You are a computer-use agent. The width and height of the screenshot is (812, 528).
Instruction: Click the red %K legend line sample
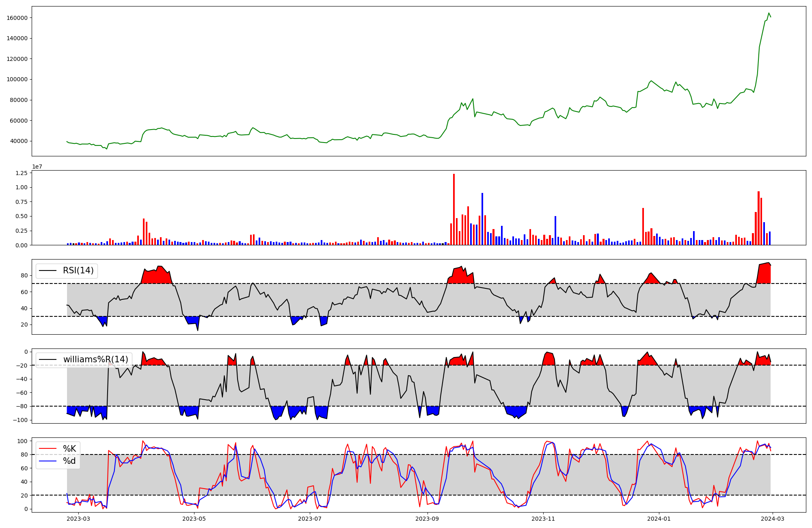pyautogui.click(x=48, y=449)
